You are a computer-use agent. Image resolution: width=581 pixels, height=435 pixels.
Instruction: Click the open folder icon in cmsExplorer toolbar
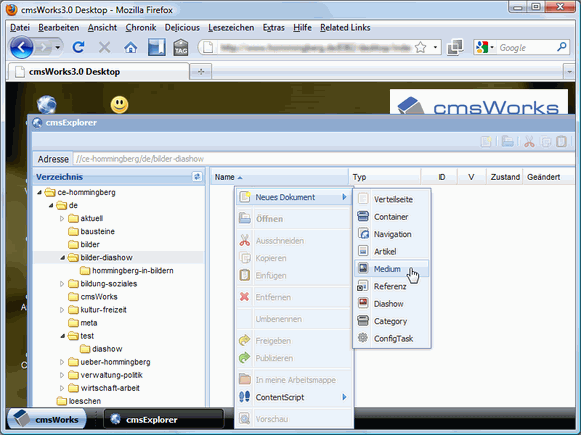(507, 142)
